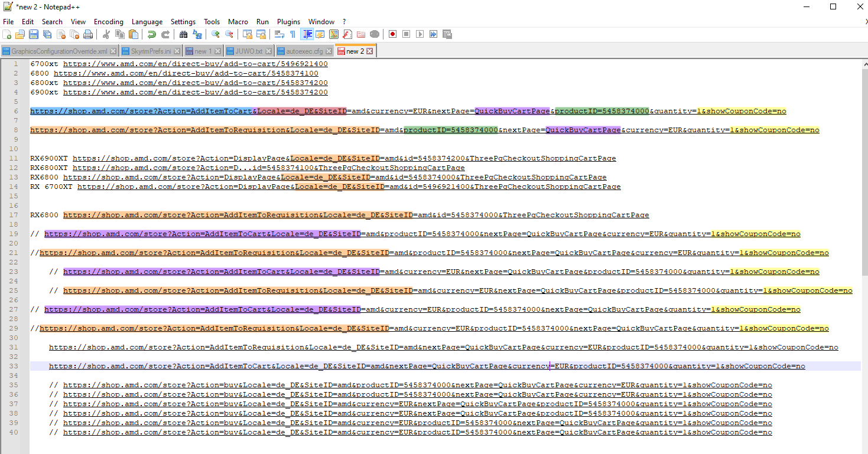Switch to the SkyrimPrefs.ini tab
Viewport: 868px width, 454px height.
[151, 51]
